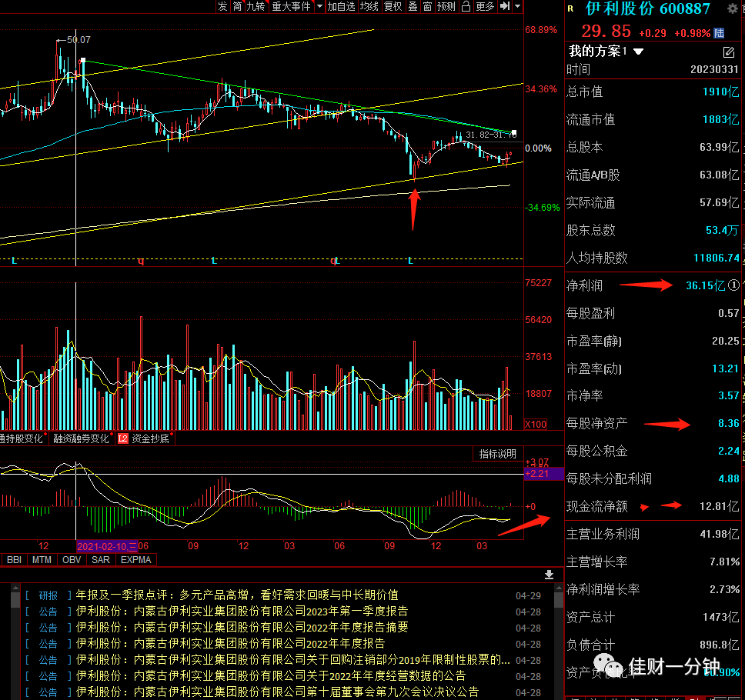Switch to the EXPMA indicator tab
Image resolution: width=745 pixels, height=700 pixels.
pyautogui.click(x=136, y=560)
